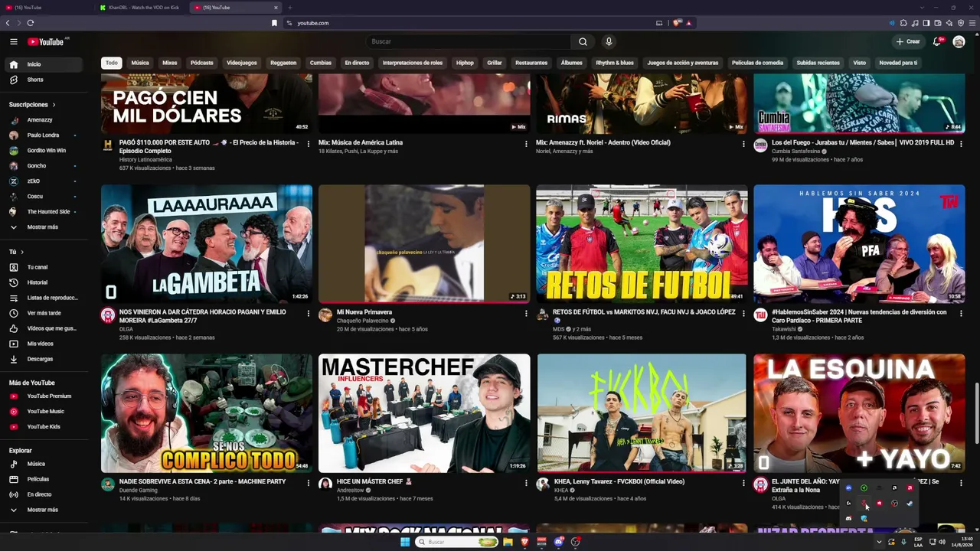Open the LA GAMBETA video thumbnail

pos(207,243)
